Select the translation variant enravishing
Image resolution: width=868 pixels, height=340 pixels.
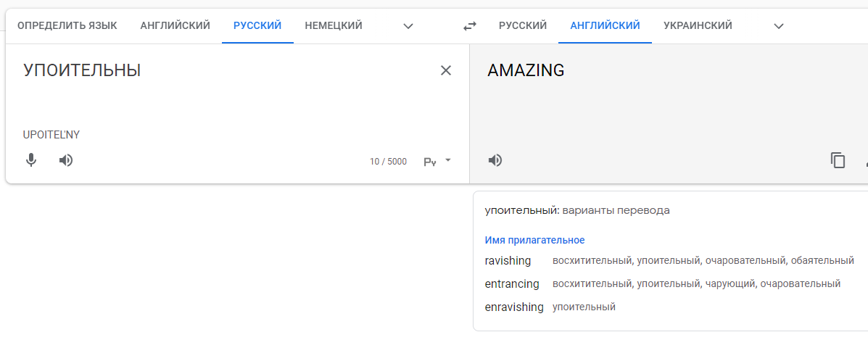[514, 307]
